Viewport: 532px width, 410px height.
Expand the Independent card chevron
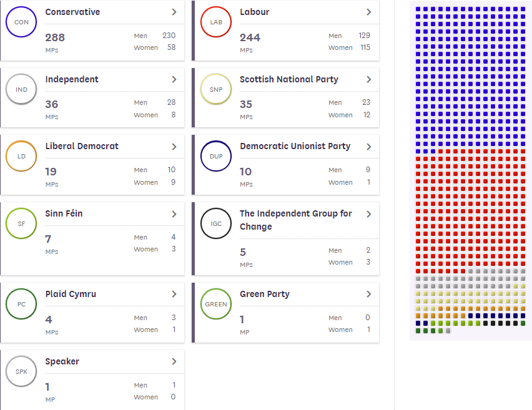tap(174, 80)
